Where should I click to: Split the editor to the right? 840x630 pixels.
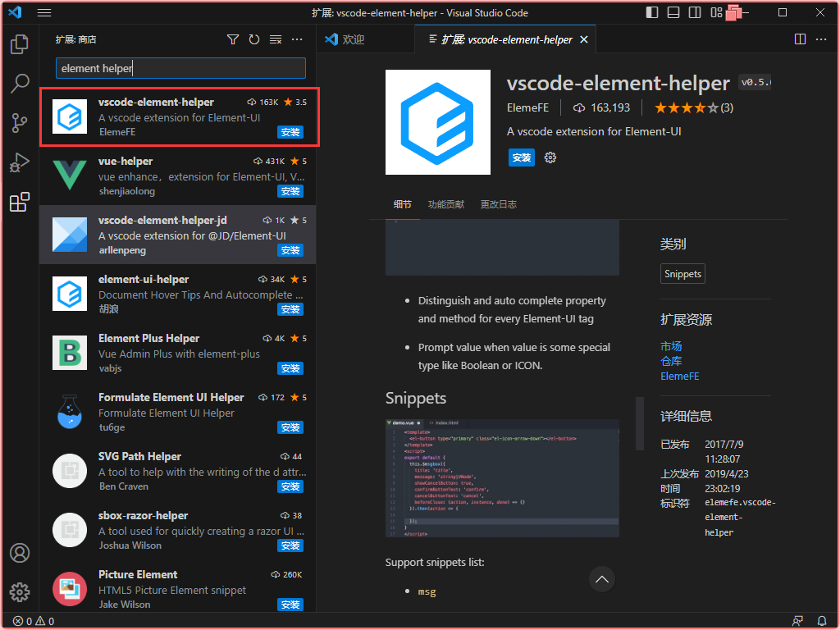tap(801, 39)
